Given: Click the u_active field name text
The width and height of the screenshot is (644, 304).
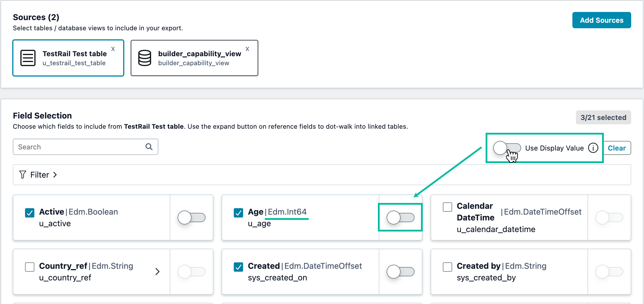Looking at the screenshot, I should pyautogui.click(x=55, y=224).
